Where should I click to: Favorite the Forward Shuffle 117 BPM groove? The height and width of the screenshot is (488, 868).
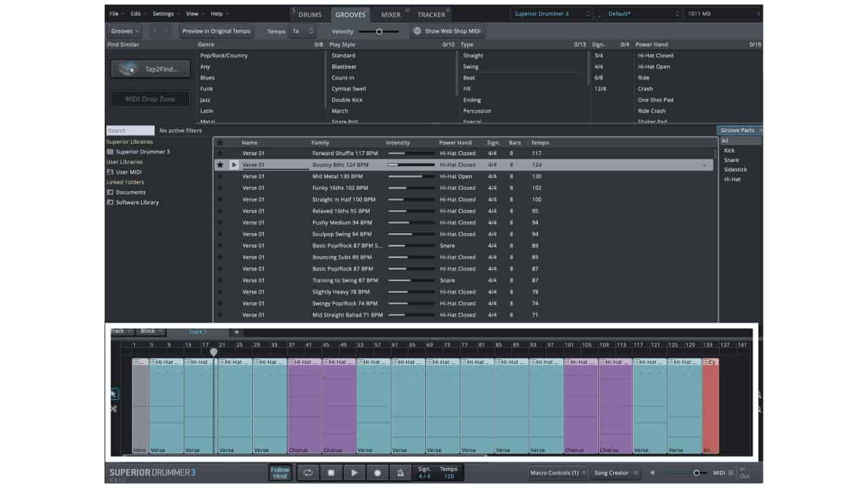coord(220,153)
